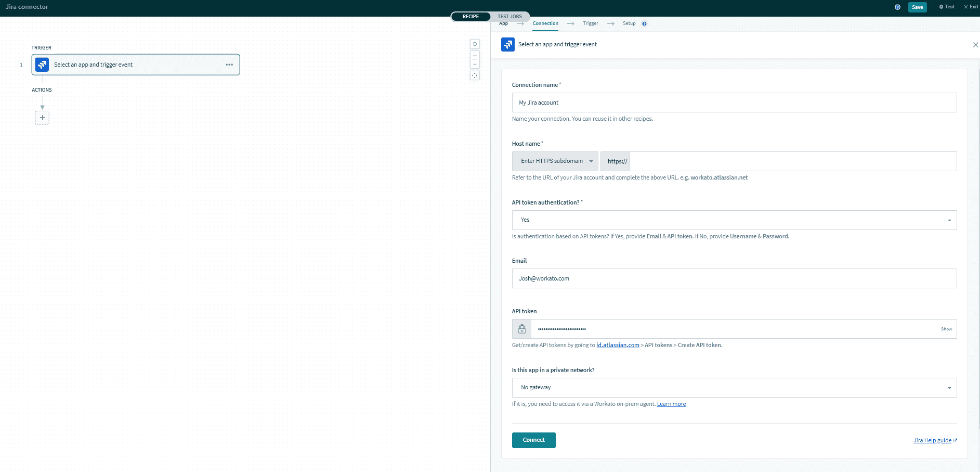Image resolution: width=980 pixels, height=472 pixels.
Task: Zoom in on the recipe canvas
Action: [475, 55]
